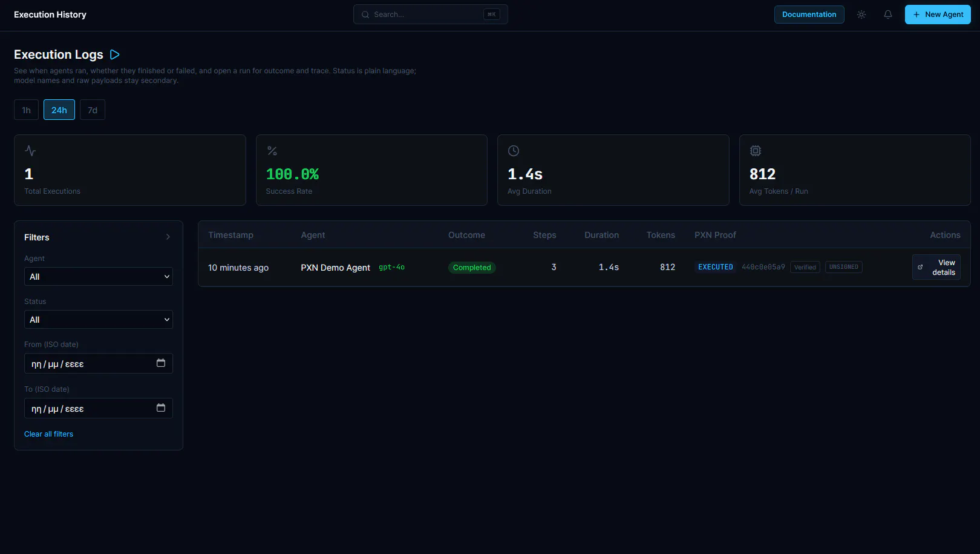Click the Filters panel heading
This screenshot has width=980, height=554.
[37, 237]
